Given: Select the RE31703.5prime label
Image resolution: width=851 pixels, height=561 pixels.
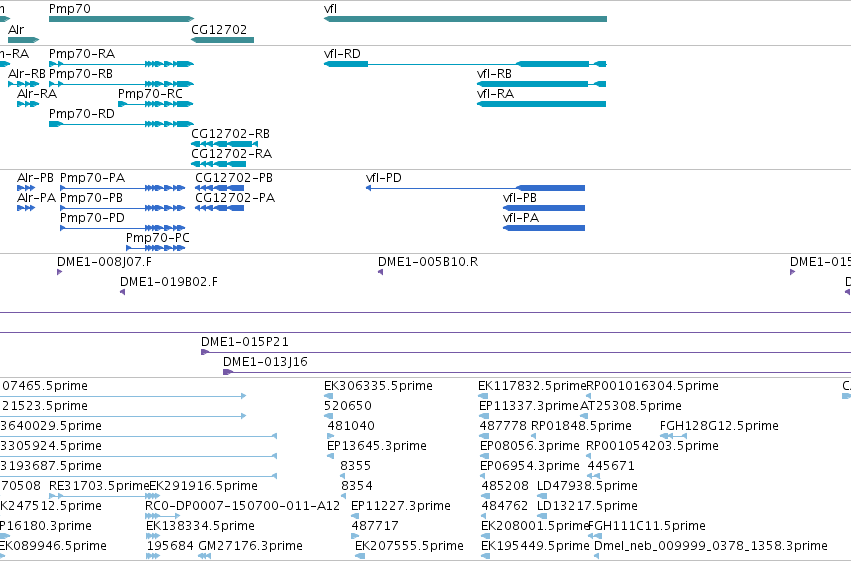Looking at the screenshot, I should point(99,487).
